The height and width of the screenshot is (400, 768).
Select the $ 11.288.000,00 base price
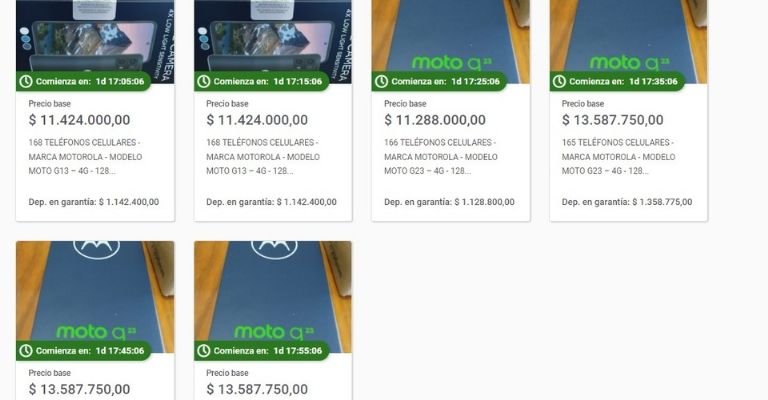pyautogui.click(x=435, y=120)
